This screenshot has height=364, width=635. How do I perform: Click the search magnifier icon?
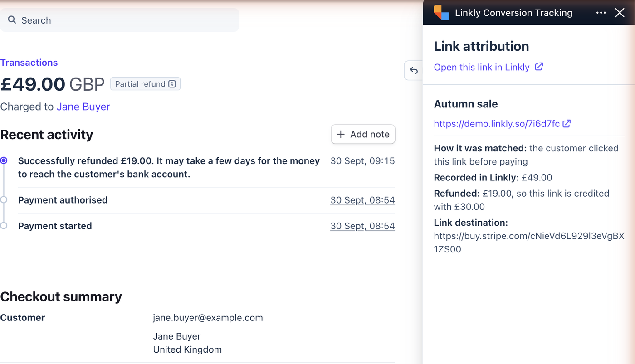pos(12,20)
